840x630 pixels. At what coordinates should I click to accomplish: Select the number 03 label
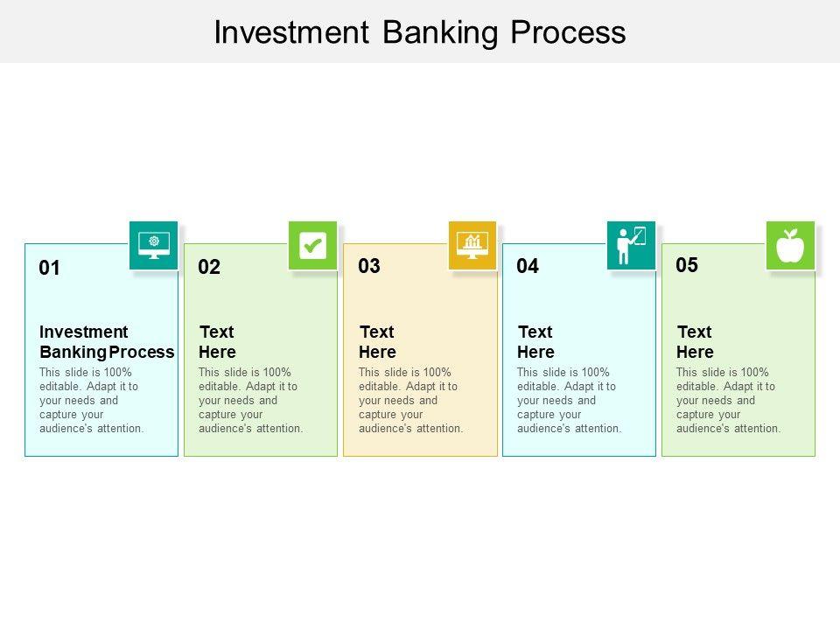tap(369, 267)
